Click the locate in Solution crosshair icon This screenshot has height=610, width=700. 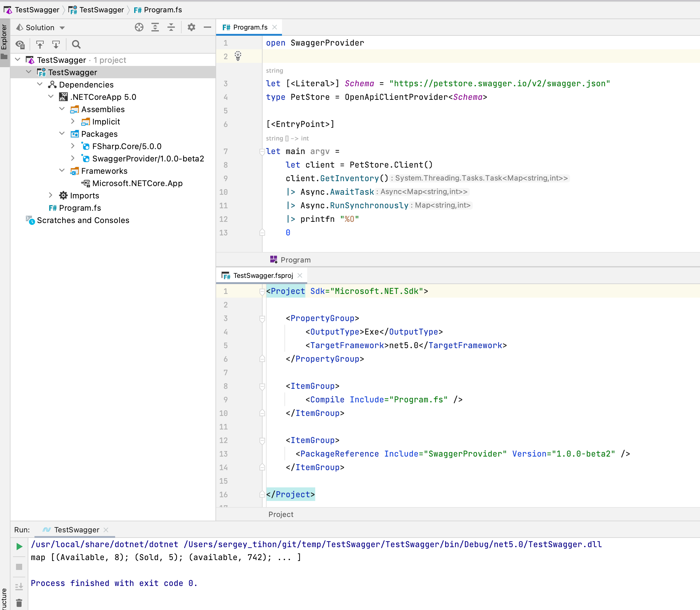tap(139, 27)
